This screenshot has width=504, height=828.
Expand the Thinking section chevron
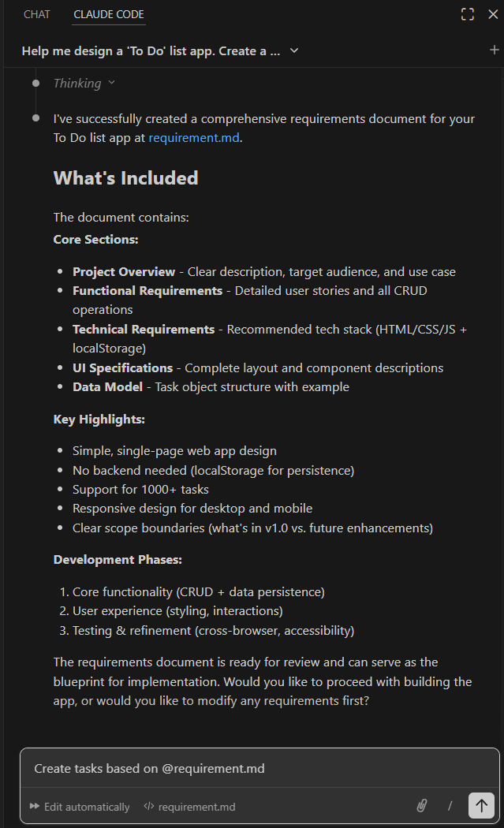pyautogui.click(x=111, y=83)
